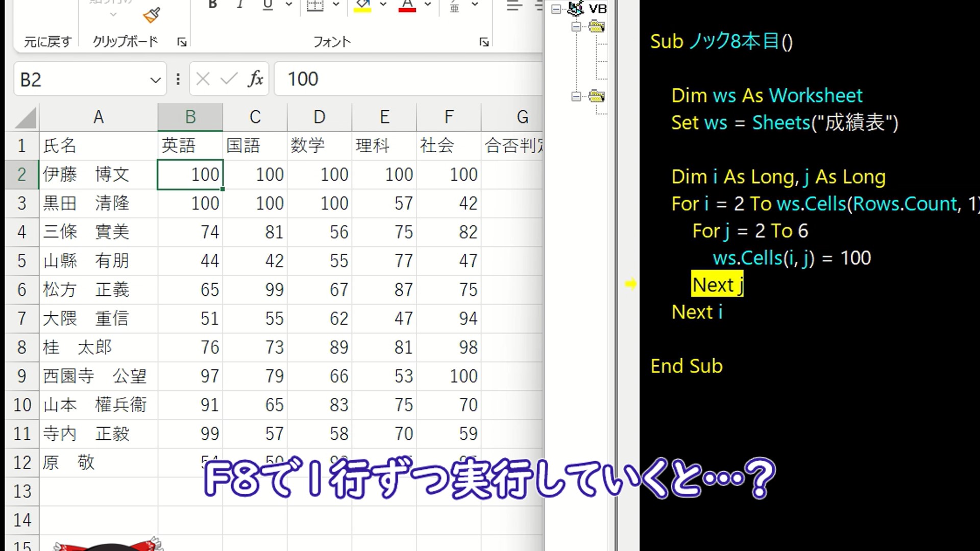Select row 5 header
The width and height of the screenshot is (980, 551).
click(x=22, y=261)
